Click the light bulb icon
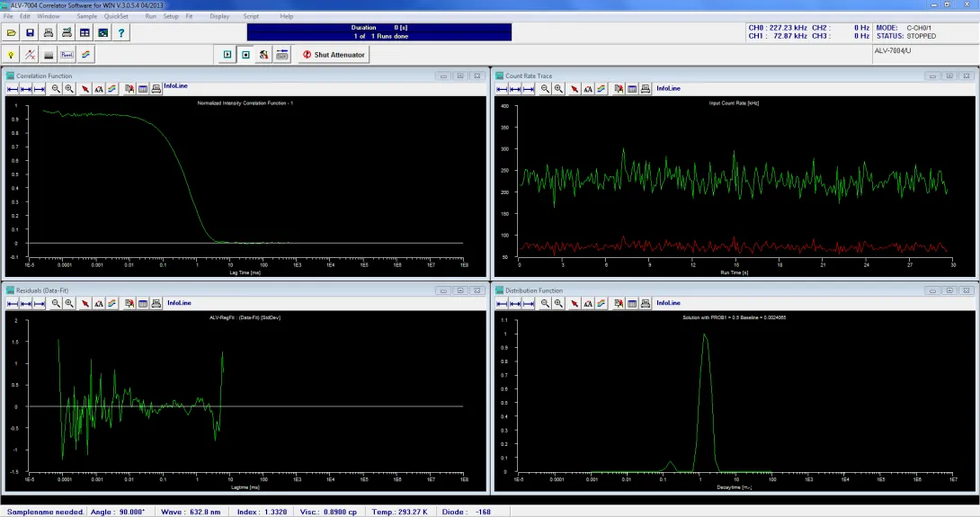Viewport: 980px width, 517px height. click(x=12, y=54)
